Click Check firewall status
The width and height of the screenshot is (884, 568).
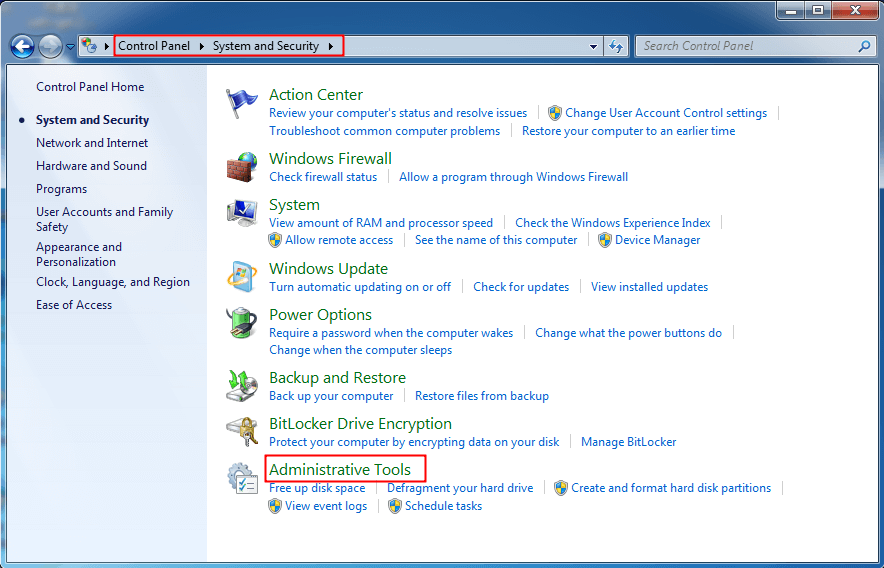tap(323, 177)
